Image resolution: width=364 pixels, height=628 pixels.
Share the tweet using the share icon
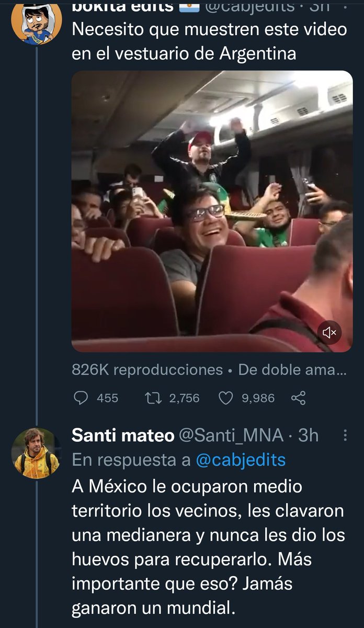(x=298, y=398)
